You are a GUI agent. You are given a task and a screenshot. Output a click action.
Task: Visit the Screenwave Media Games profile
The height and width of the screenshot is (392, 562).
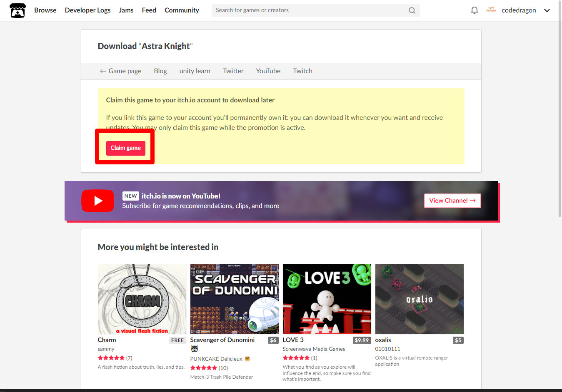click(x=314, y=349)
